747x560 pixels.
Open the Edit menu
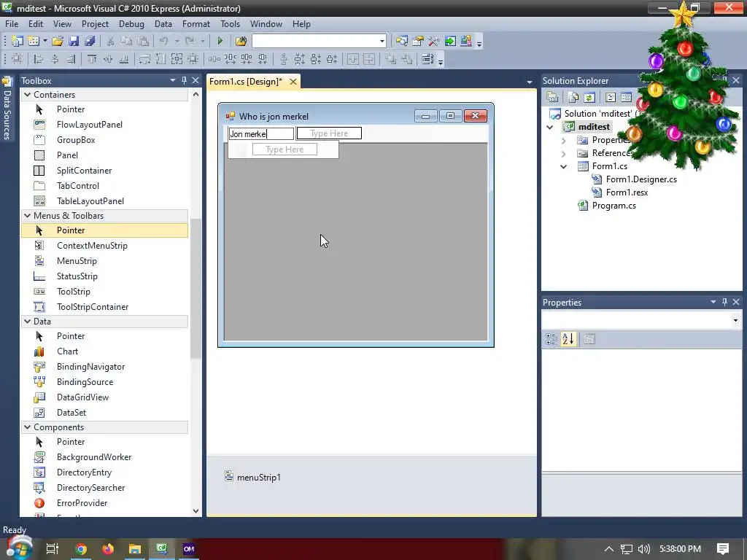tap(36, 24)
